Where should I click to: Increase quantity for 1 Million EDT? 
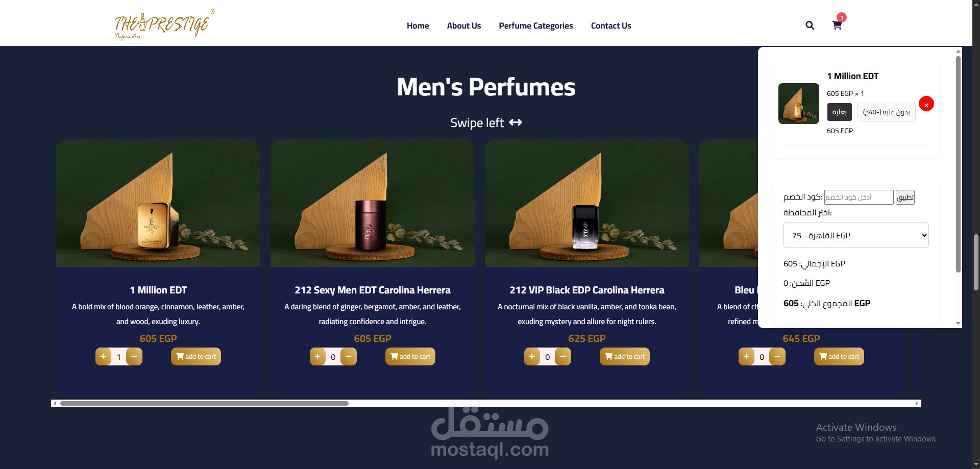point(103,356)
